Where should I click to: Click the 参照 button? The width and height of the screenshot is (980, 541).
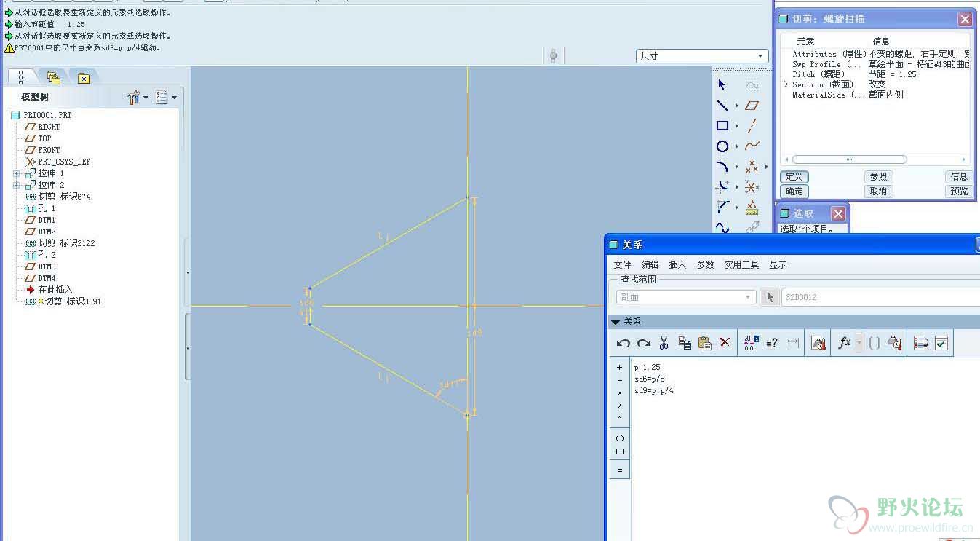(x=878, y=177)
